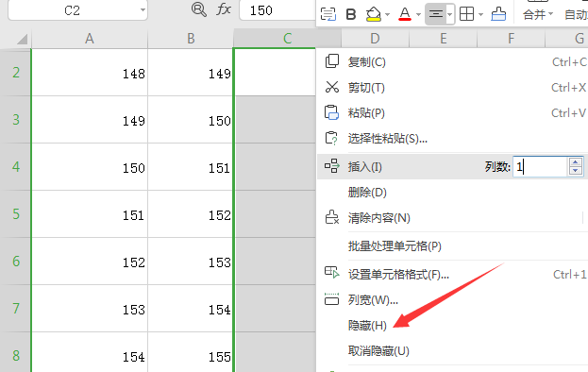This screenshot has width=588, height=372.
Task: Select 取消隐藏(U) menu entry
Action: [378, 350]
